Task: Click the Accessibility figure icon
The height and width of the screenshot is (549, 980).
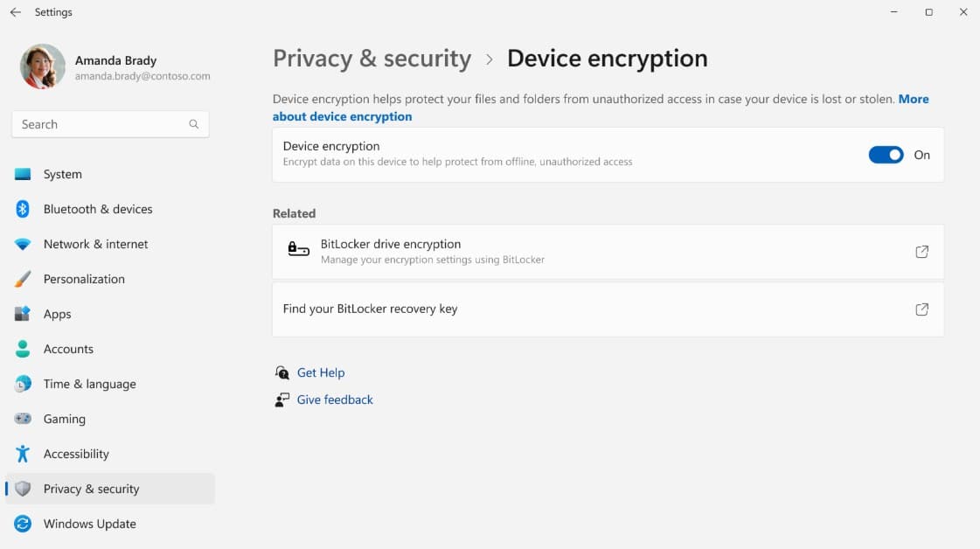Action: tap(23, 454)
